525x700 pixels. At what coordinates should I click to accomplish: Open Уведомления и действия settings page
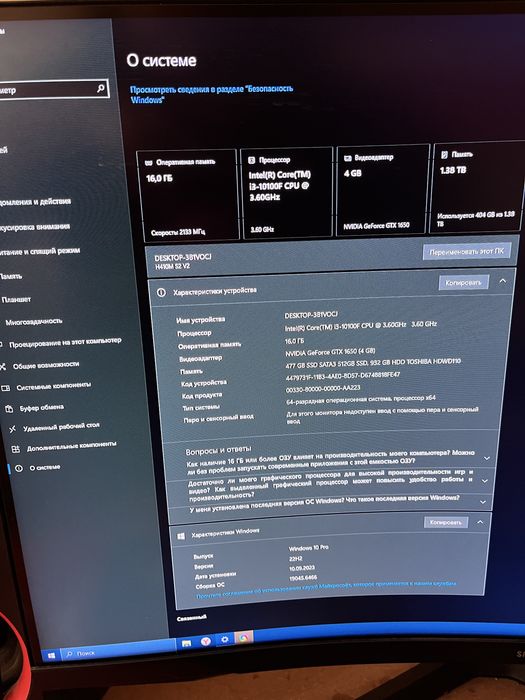[x=35, y=202]
